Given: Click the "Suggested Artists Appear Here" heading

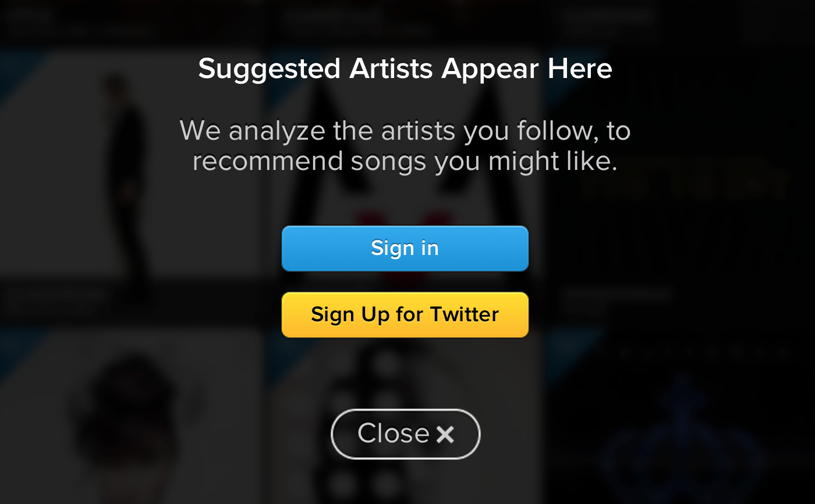Looking at the screenshot, I should tap(405, 69).
